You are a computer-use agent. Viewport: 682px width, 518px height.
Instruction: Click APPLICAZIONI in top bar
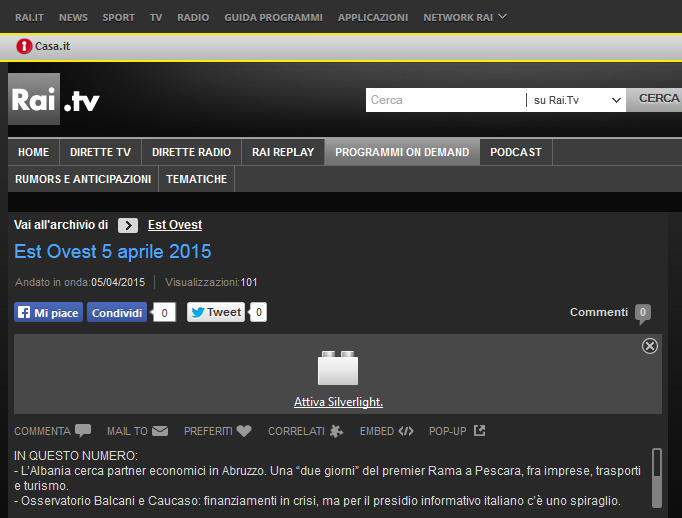tap(373, 17)
